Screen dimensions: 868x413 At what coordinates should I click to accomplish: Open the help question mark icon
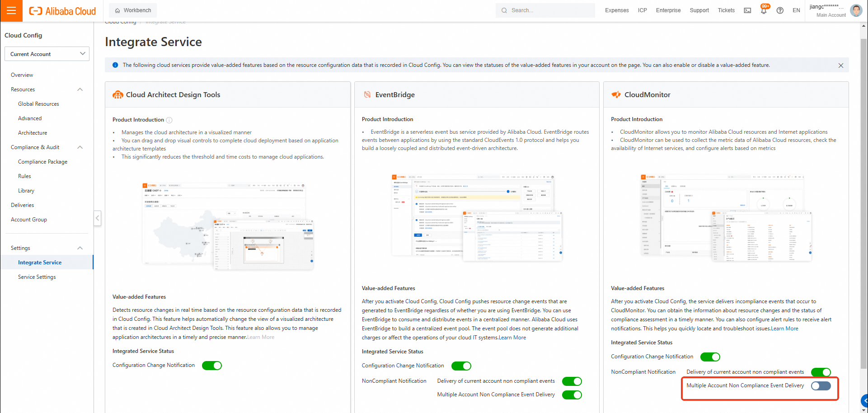tap(780, 10)
